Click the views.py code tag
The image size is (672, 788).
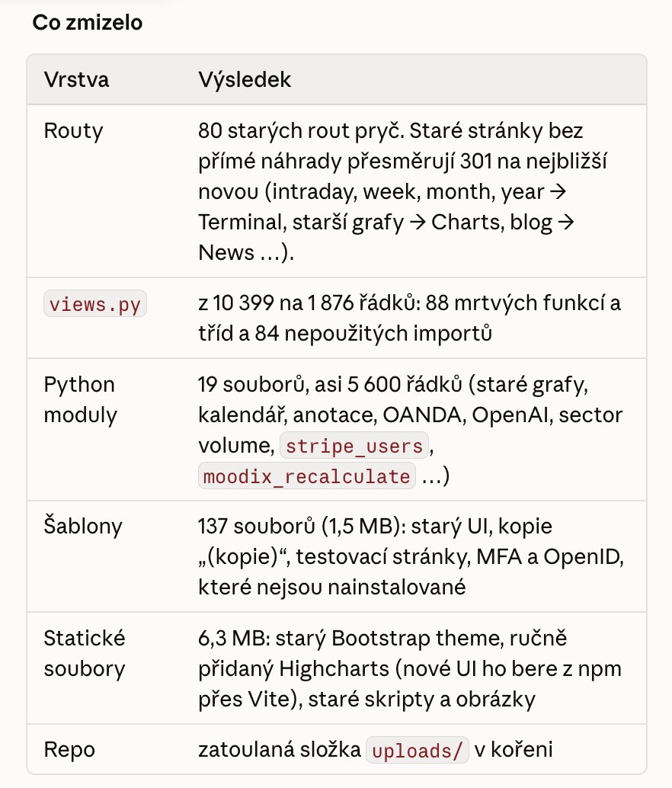(95, 303)
